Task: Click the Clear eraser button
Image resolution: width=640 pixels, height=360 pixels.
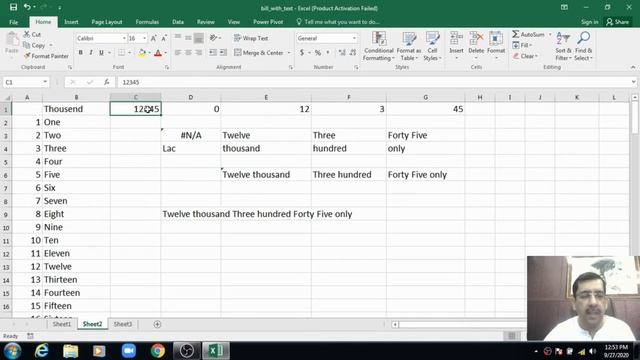Action: [525, 56]
